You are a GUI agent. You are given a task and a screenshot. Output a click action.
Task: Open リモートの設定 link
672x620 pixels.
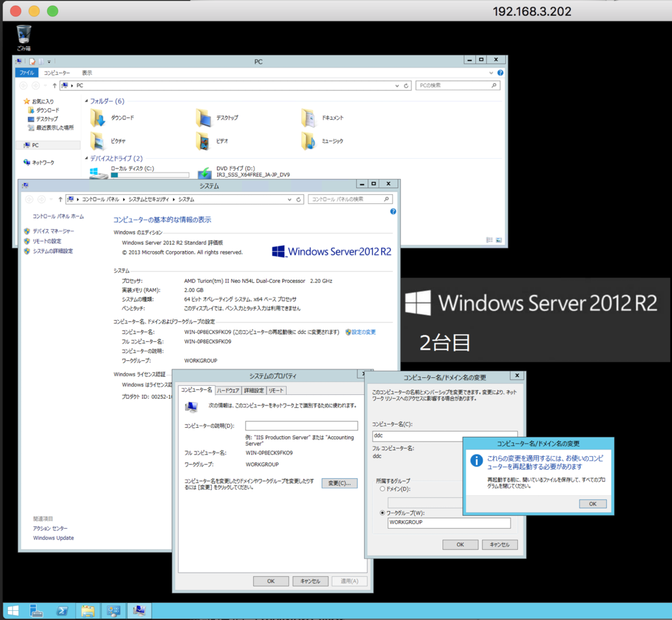click(x=47, y=241)
